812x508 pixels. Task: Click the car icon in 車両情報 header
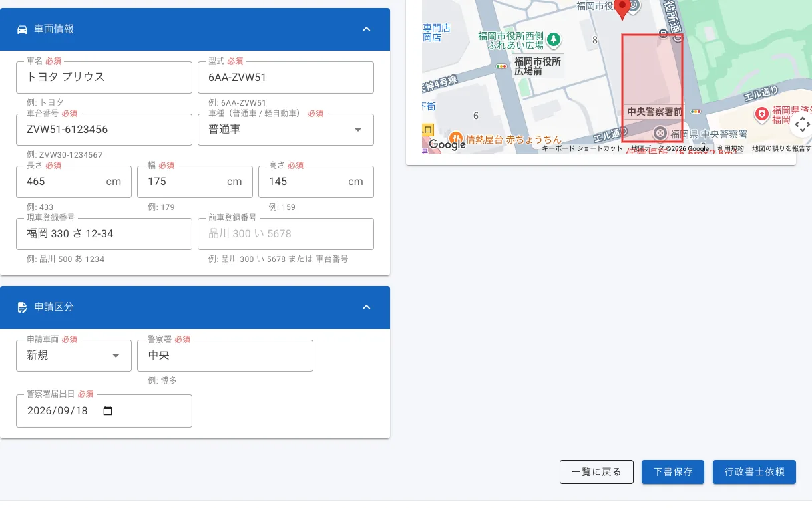pos(22,29)
